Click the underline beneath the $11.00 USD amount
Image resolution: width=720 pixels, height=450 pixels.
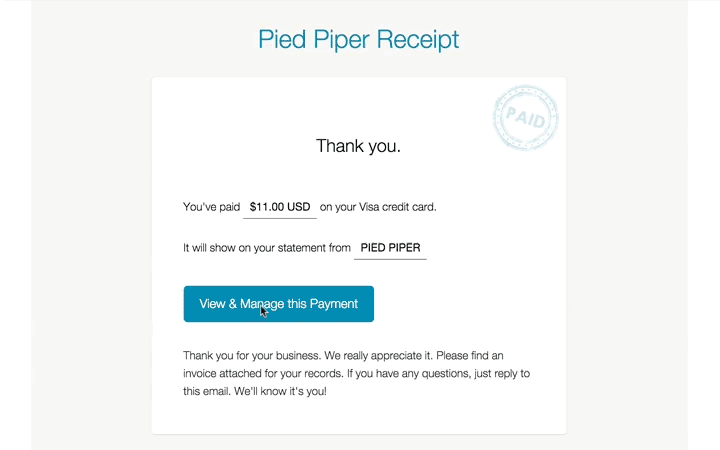(280, 219)
